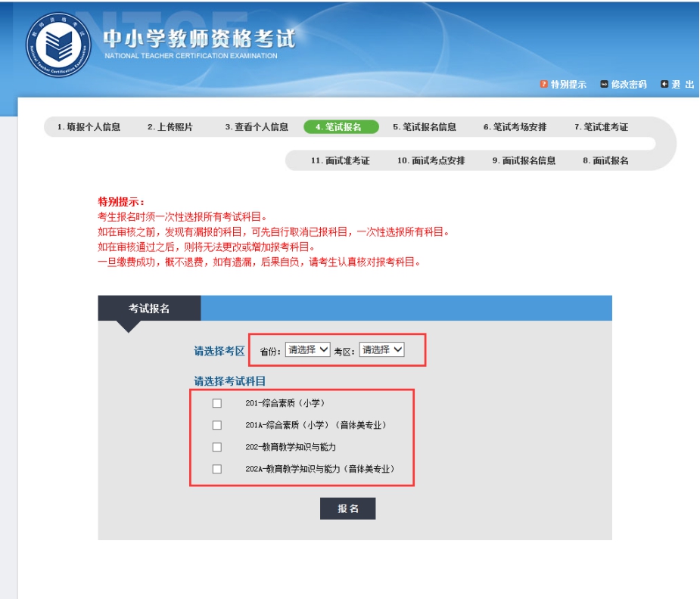Switch to step 3. 查看个人信息
The image size is (700, 599).
[x=257, y=127]
